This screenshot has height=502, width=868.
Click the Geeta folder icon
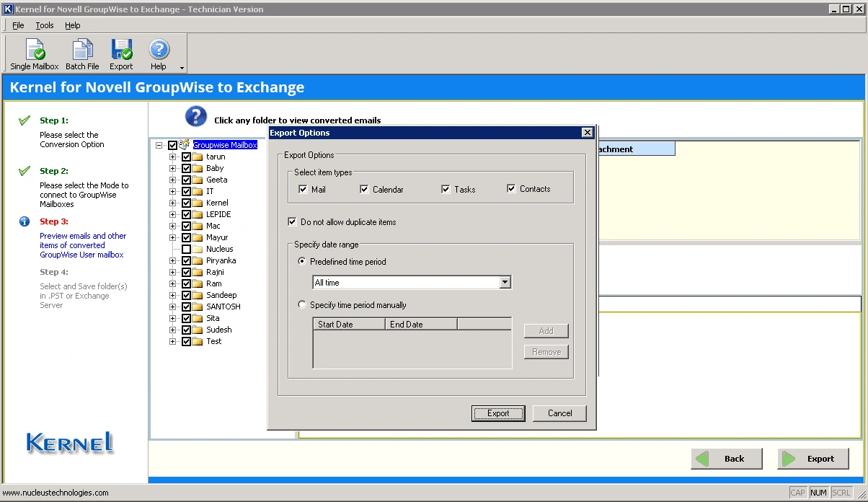pos(198,180)
